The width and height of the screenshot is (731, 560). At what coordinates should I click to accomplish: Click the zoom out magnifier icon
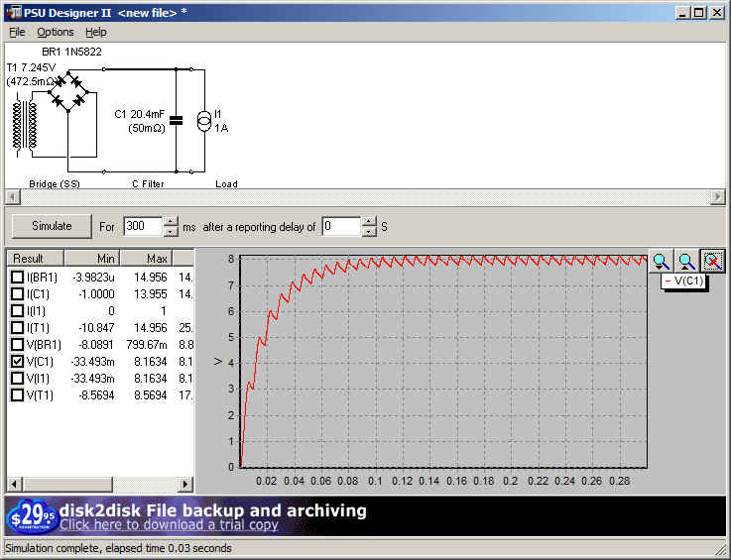click(686, 261)
